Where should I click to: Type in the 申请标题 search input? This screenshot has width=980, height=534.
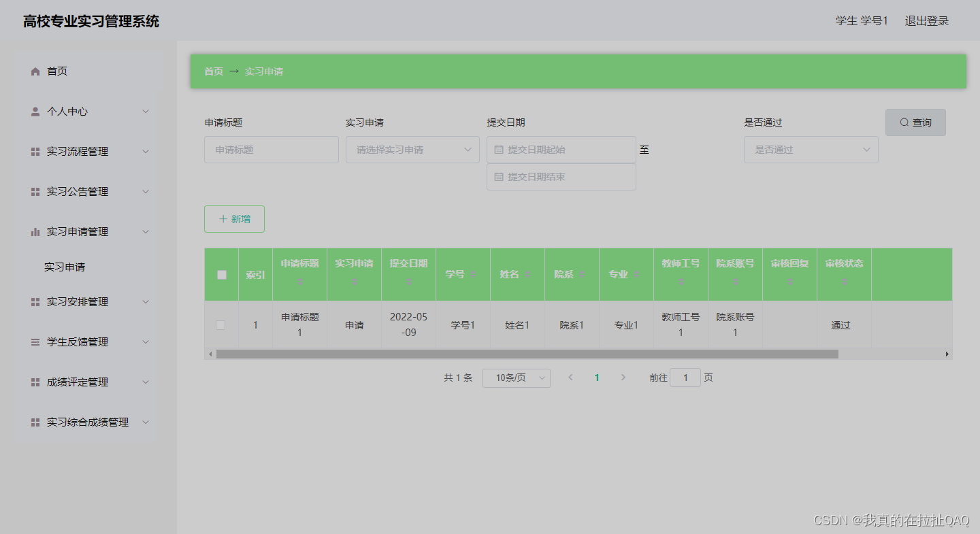point(271,149)
